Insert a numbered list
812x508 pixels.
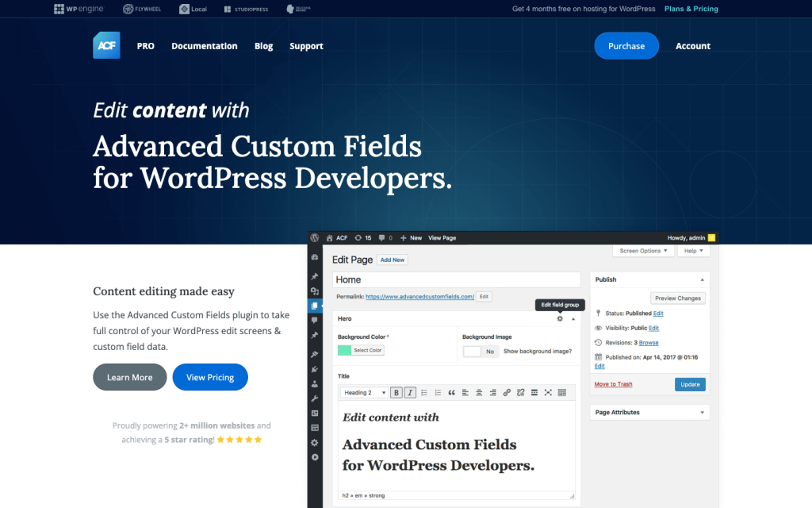[438, 392]
